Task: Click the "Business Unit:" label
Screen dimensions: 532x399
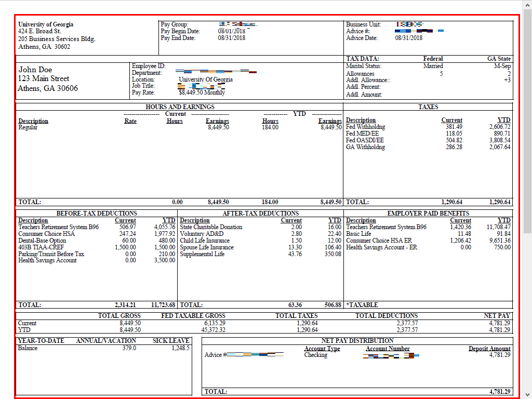Action: click(x=363, y=24)
